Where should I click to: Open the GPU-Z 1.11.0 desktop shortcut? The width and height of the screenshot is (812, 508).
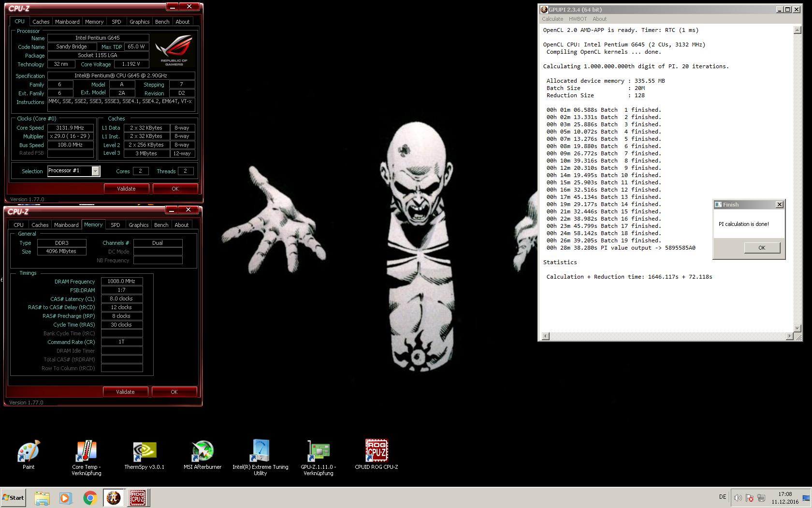319,458
